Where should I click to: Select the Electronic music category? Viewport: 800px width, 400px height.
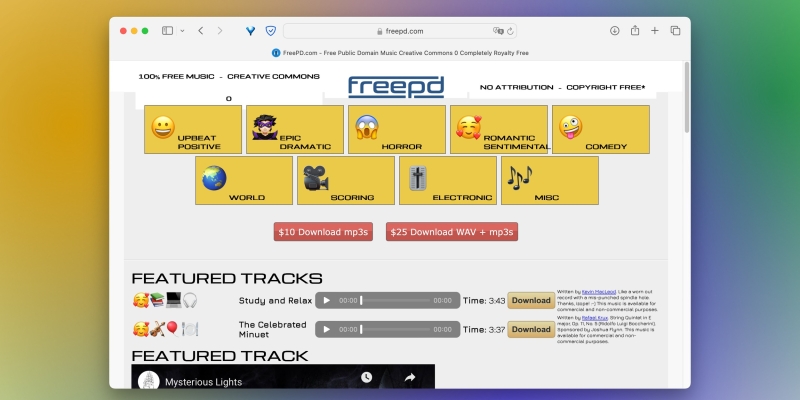(448, 181)
